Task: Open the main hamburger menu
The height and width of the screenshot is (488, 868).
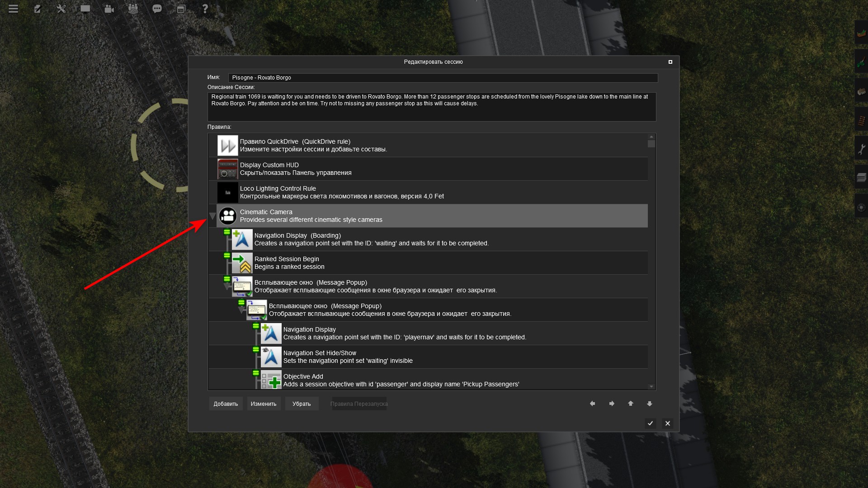Action: (x=14, y=9)
